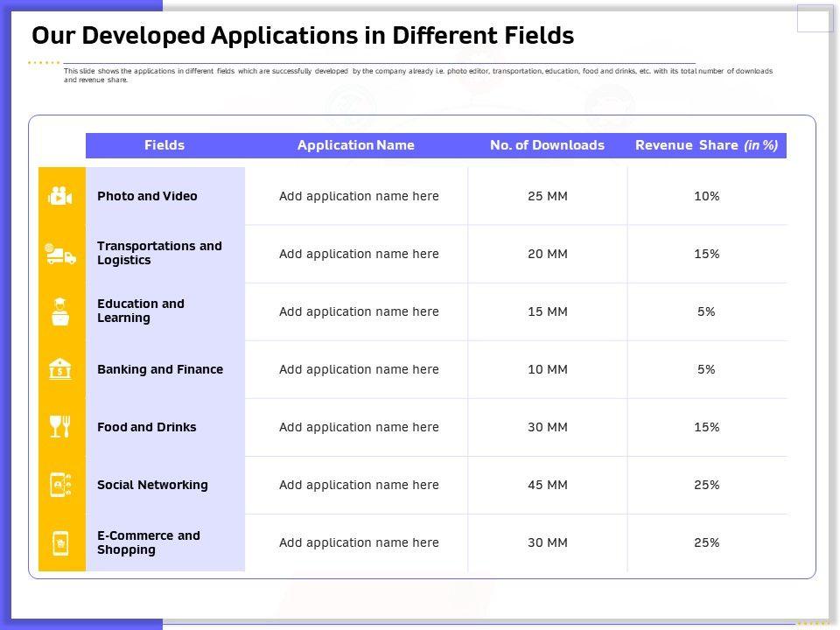Select the E-Commerce and Shopping field label
The image size is (840, 630).
tap(149, 542)
